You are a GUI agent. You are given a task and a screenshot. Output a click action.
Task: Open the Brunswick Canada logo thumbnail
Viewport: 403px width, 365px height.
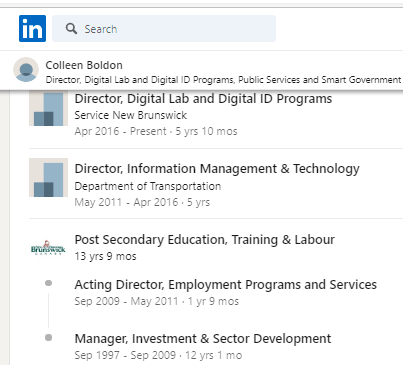coord(48,247)
